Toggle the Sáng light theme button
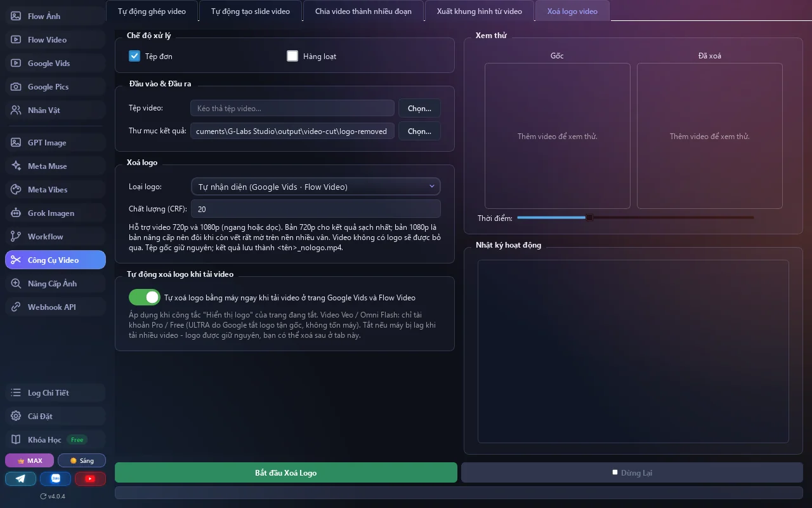The image size is (812, 508). (82, 460)
